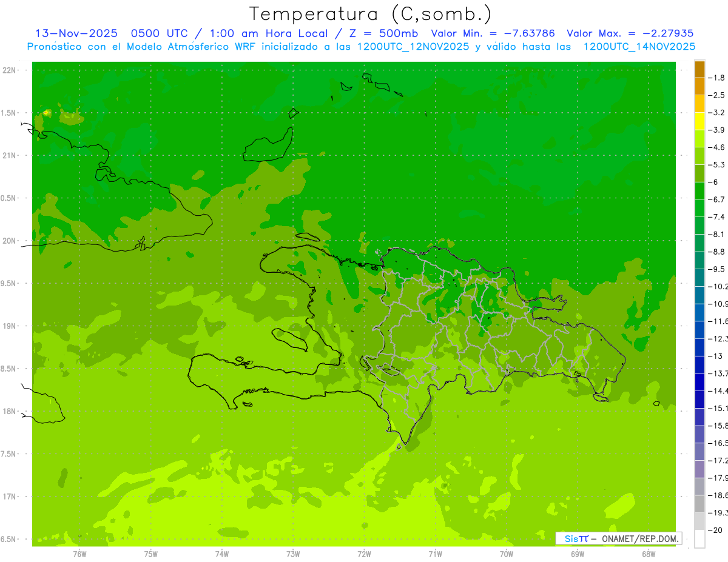Click the '-6' colorbar value

(x=713, y=182)
